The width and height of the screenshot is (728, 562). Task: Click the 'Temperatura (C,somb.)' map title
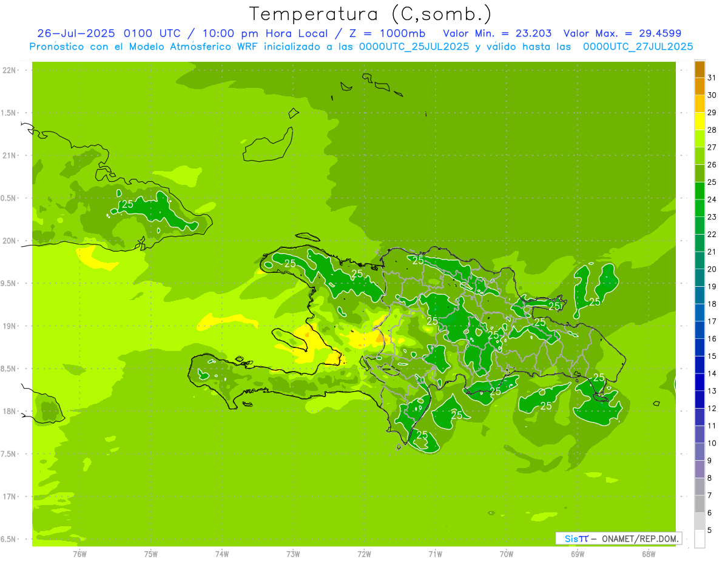[370, 14]
